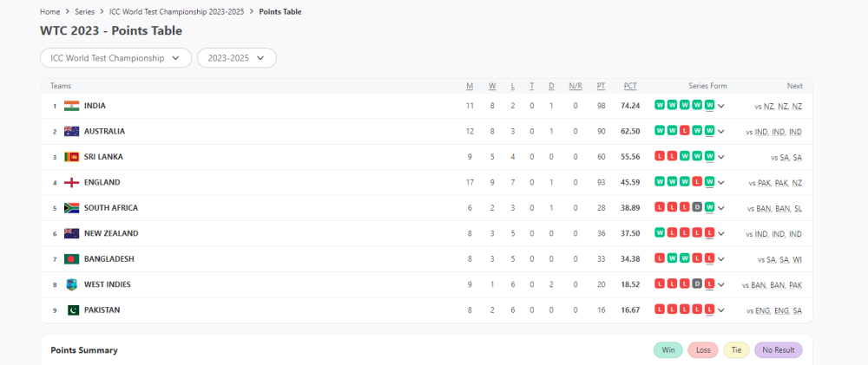The width and height of the screenshot is (868, 365).
Task: Expand Pakistan's series form chevron
Action: click(721, 310)
